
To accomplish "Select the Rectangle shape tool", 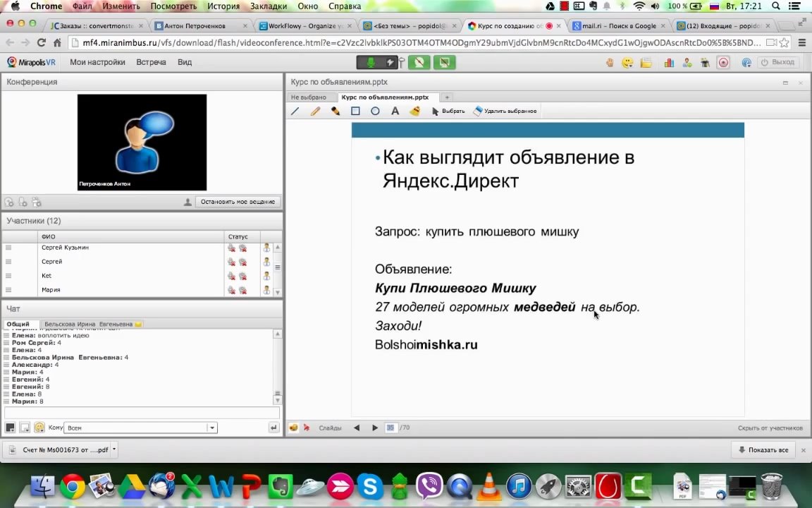I will (x=355, y=111).
